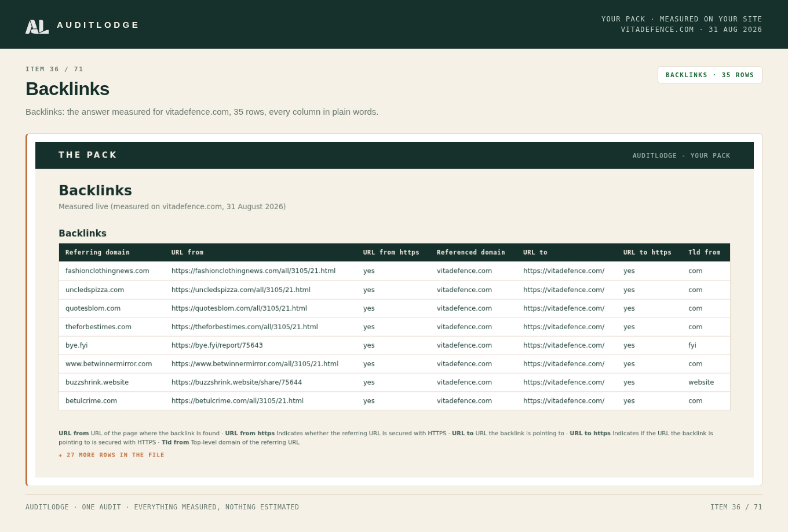Click the Referenced domain column header

tap(471, 253)
